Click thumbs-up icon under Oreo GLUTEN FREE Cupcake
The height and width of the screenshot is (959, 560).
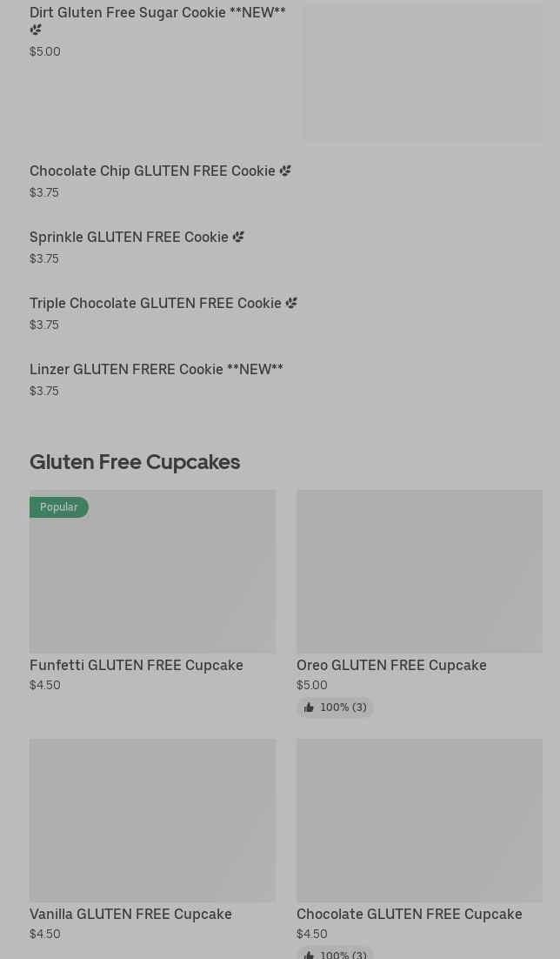(x=309, y=708)
